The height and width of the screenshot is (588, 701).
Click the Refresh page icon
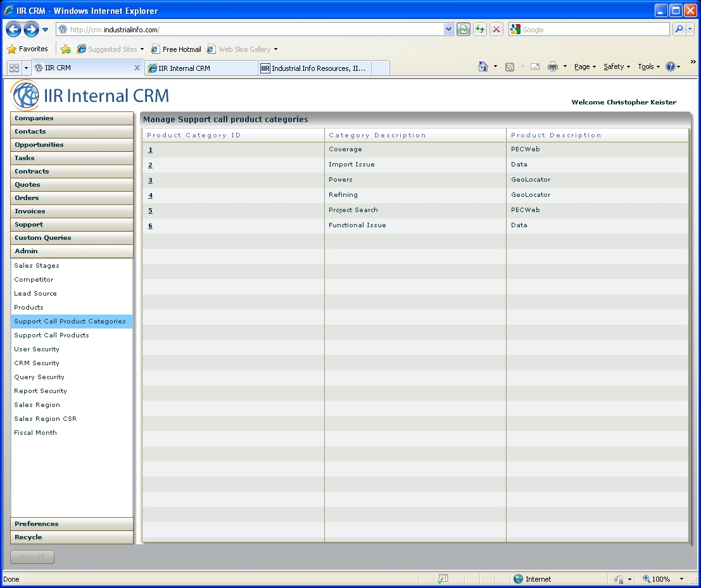(x=480, y=30)
